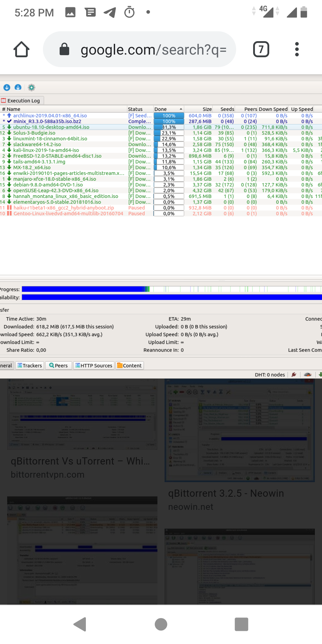Tap the Chrome home icon
This screenshot has height=644, width=322.
[21, 49]
